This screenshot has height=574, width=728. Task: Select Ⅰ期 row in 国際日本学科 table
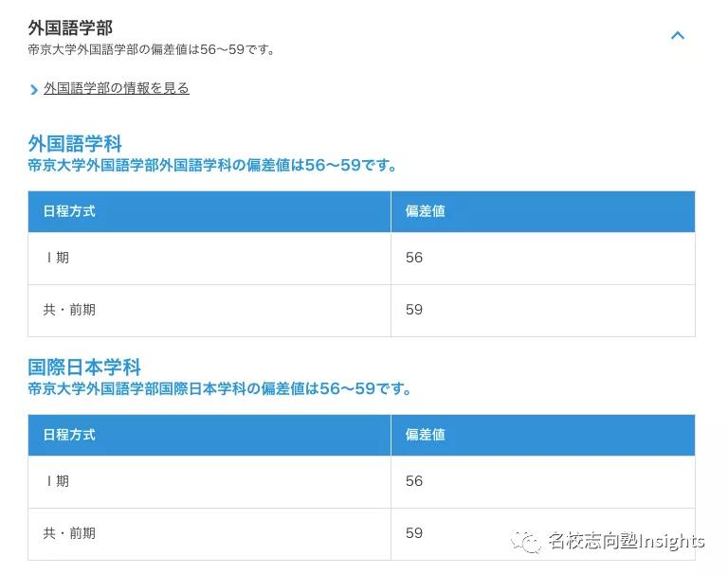[x=362, y=482]
